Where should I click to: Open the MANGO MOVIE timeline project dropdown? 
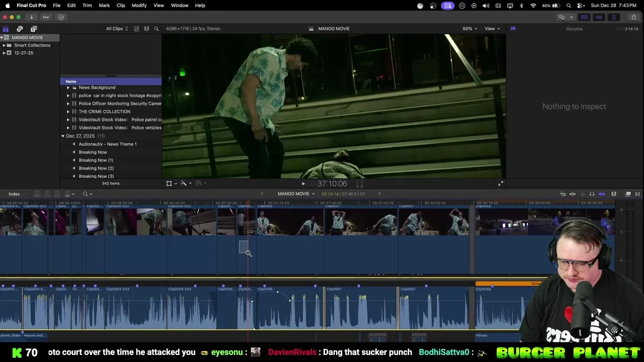tap(296, 194)
